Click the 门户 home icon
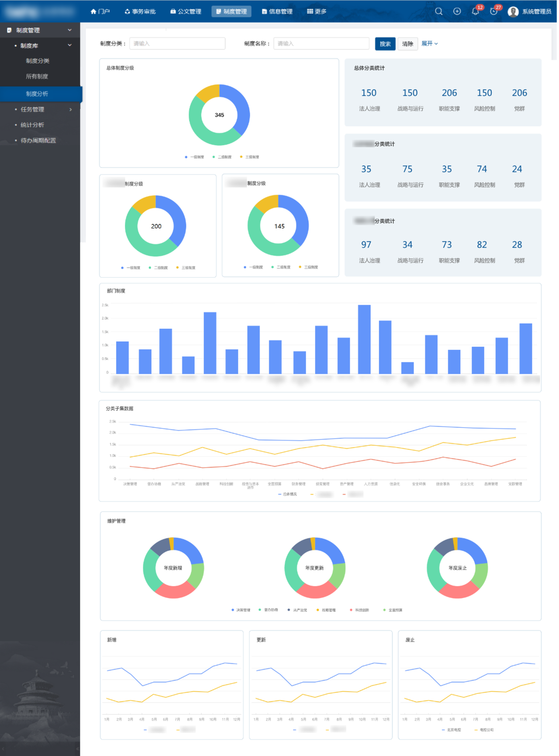This screenshot has width=559, height=756. [x=93, y=11]
